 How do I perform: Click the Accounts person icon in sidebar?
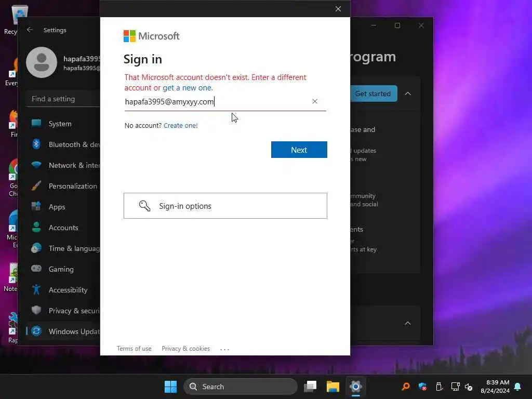click(x=36, y=227)
